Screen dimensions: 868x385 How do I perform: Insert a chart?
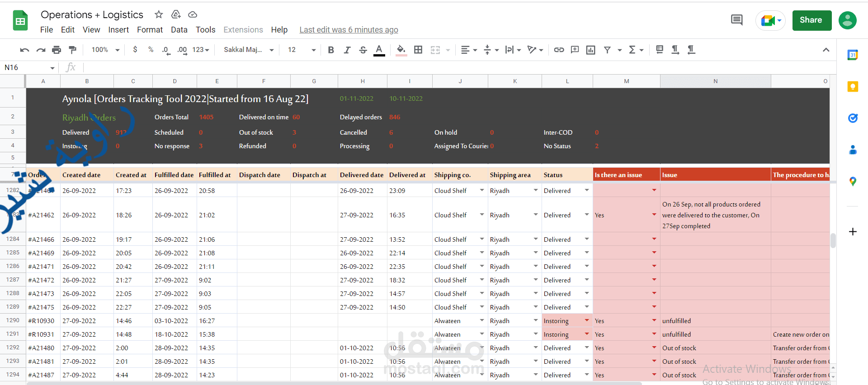tap(590, 50)
